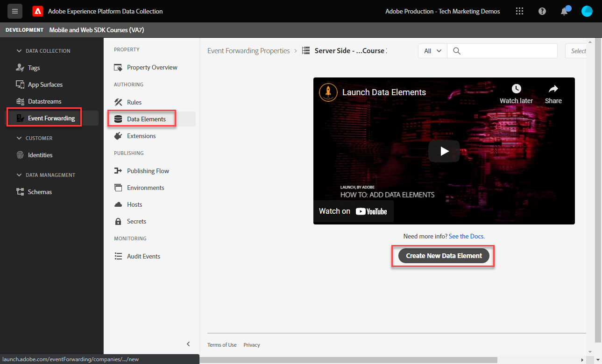Screen dimensions: 602x364
Task: Click Watch on YouTube button
Action: (353, 211)
